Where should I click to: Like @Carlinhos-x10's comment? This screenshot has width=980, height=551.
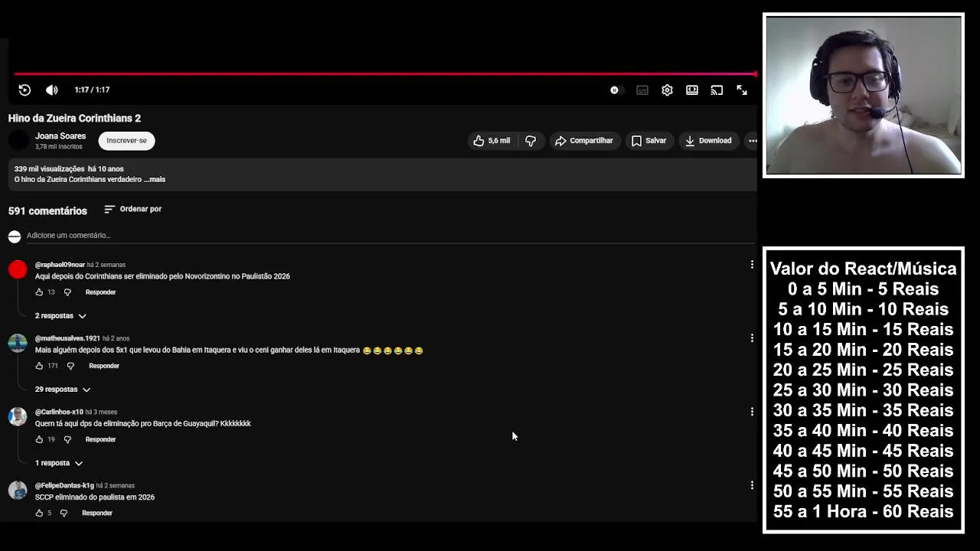[39, 439]
